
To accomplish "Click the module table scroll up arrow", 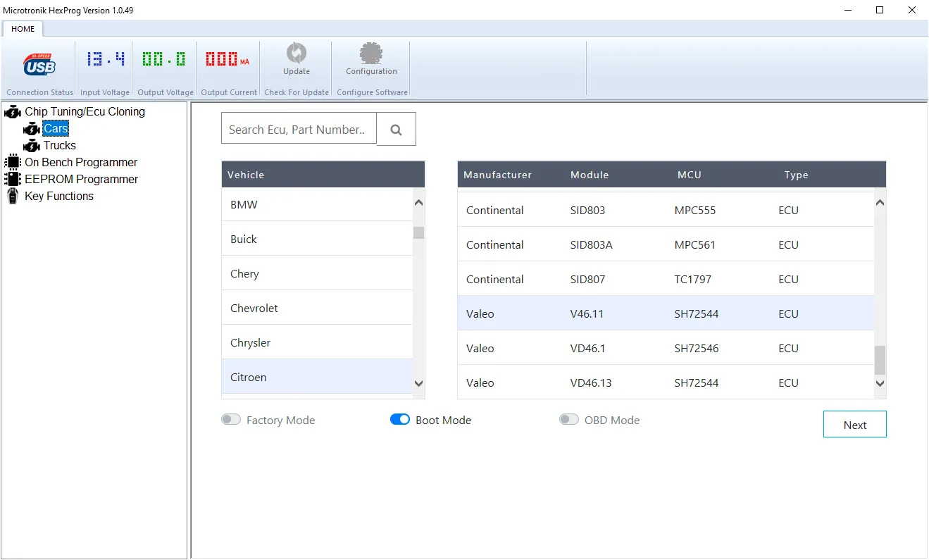I will click(880, 203).
